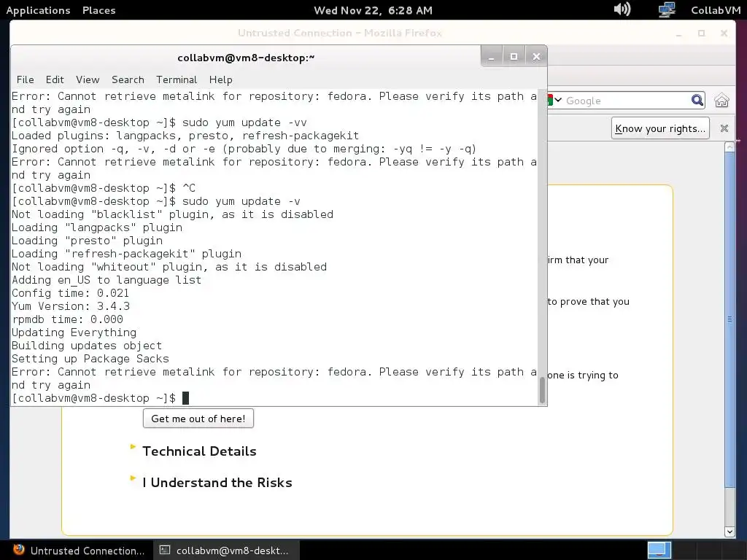Open the terminal File menu
747x560 pixels.
click(x=26, y=79)
